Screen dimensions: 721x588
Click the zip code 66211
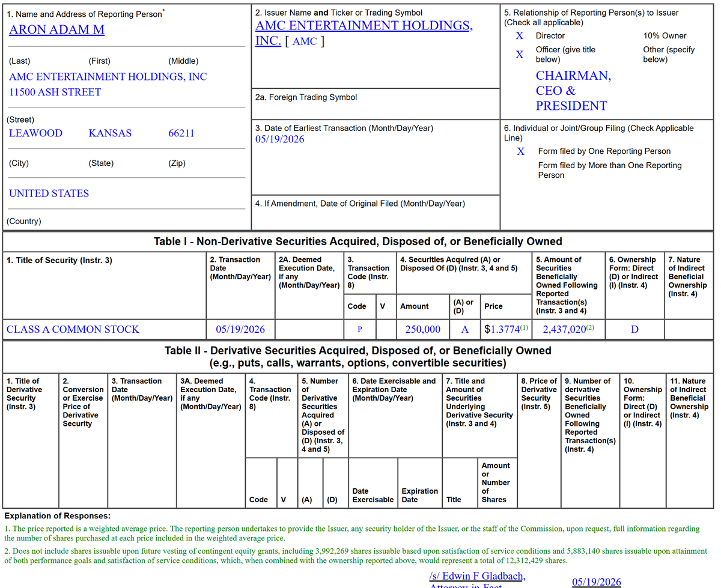click(181, 133)
